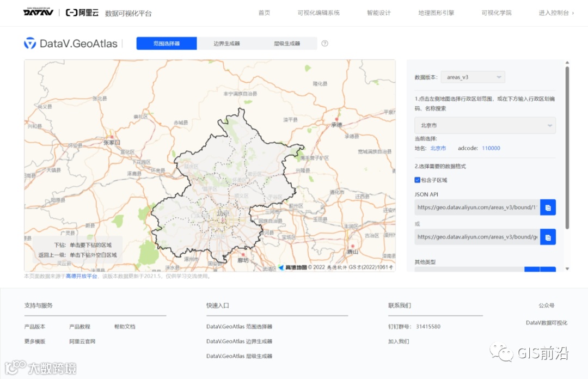Open 阿里云官网 footer link
This screenshot has width=588, height=379.
coord(82,341)
